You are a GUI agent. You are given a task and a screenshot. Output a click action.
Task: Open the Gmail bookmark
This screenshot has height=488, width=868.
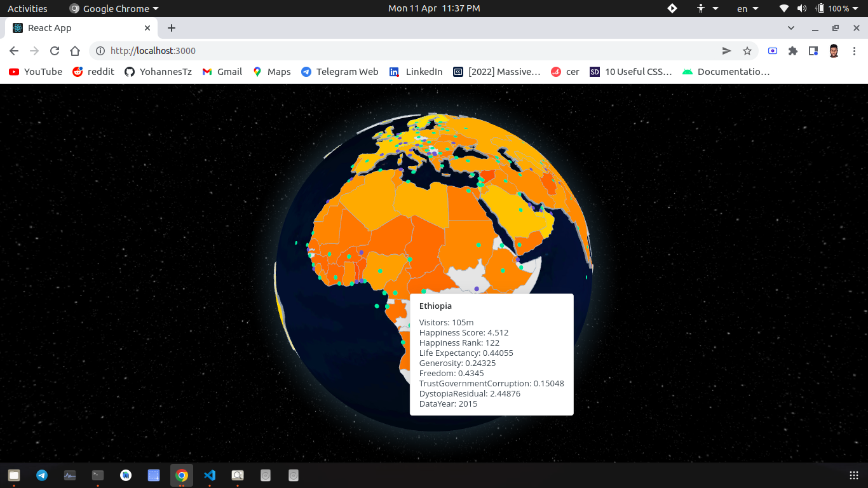point(222,72)
